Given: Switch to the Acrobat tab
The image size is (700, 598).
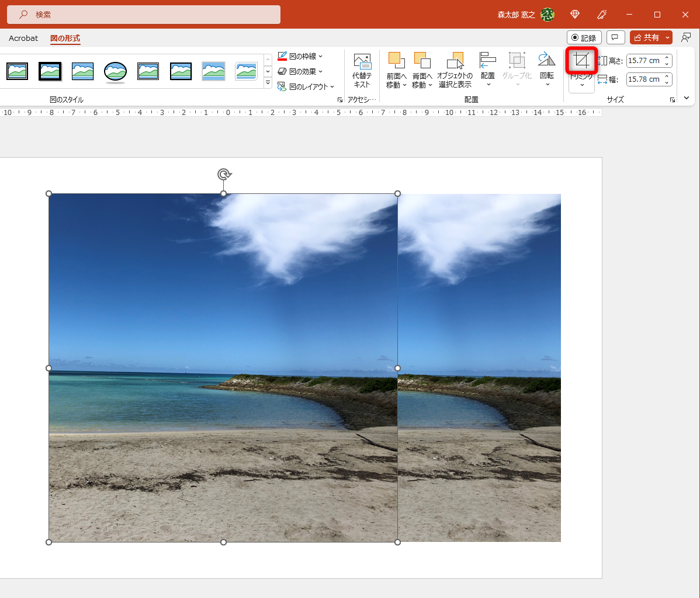Looking at the screenshot, I should point(23,39).
